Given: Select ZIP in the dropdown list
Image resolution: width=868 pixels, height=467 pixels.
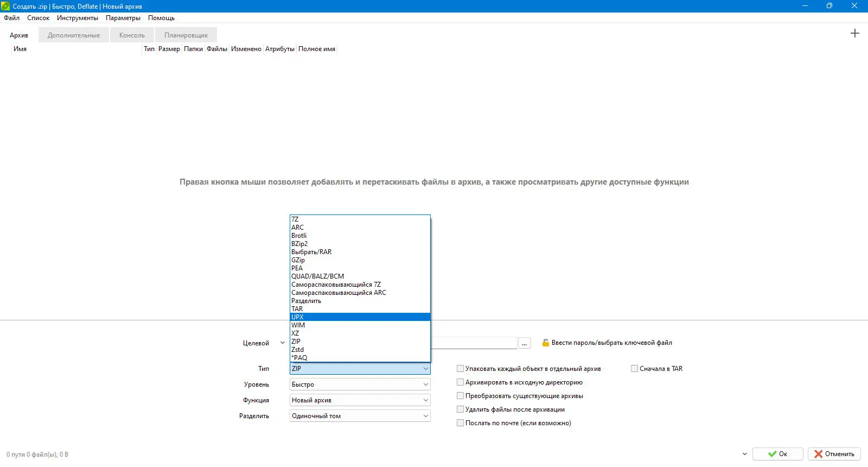Looking at the screenshot, I should point(360,342).
